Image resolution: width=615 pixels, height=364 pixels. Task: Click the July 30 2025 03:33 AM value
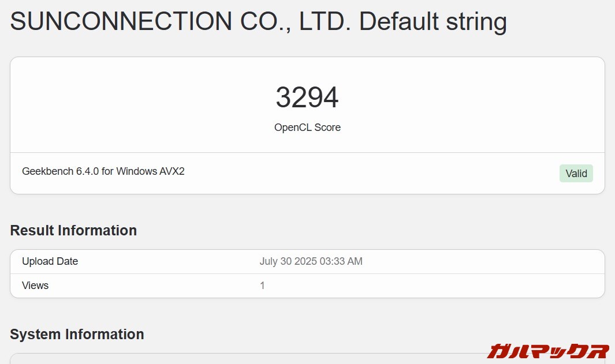click(311, 261)
